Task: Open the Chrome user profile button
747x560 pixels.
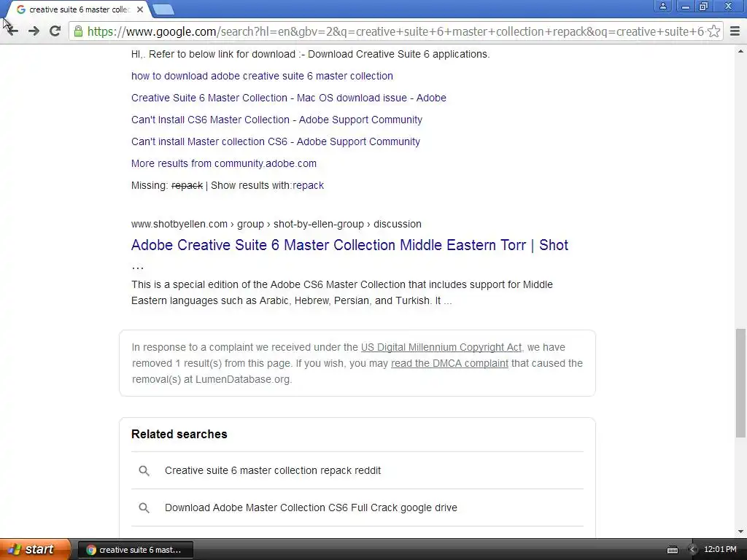Action: [x=662, y=6]
